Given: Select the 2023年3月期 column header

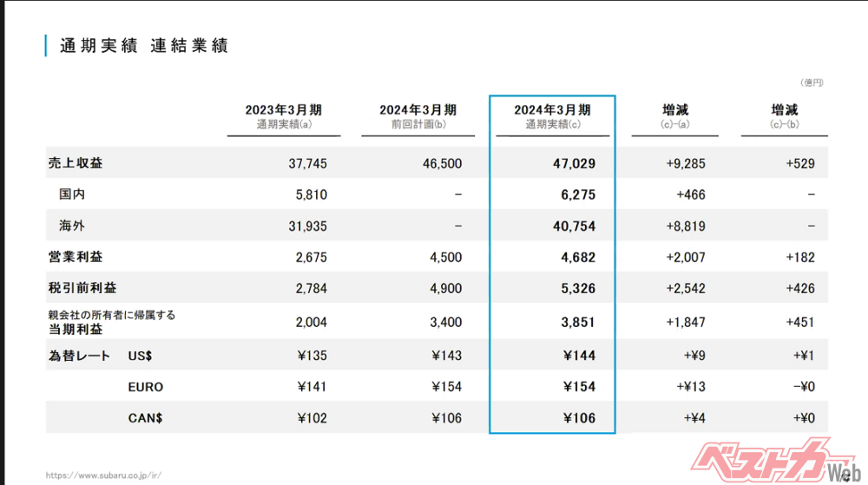Looking at the screenshot, I should coord(283,117).
